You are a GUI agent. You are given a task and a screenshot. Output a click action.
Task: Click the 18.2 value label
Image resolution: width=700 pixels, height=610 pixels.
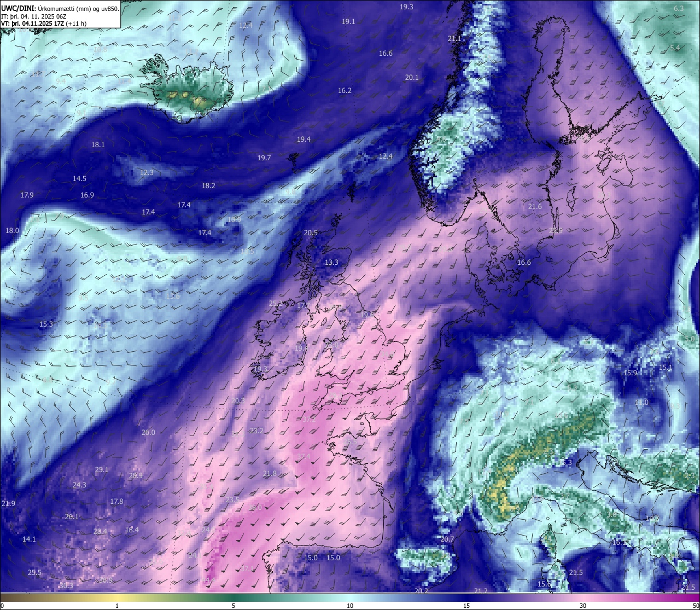pyautogui.click(x=208, y=185)
